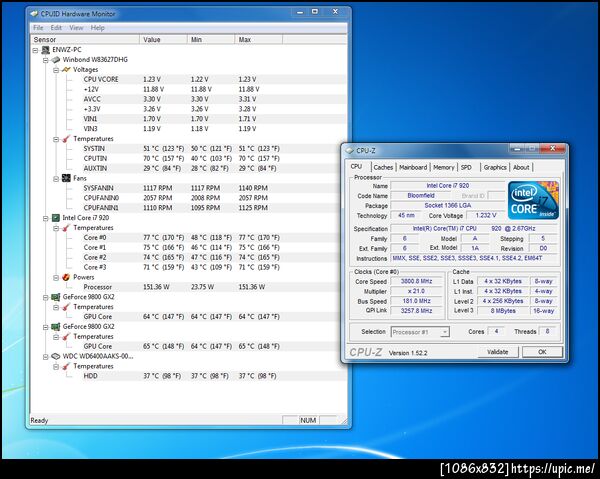Collapse the first GeForce 9800 GX2 node
This screenshot has height=479, width=600.
tap(46, 297)
